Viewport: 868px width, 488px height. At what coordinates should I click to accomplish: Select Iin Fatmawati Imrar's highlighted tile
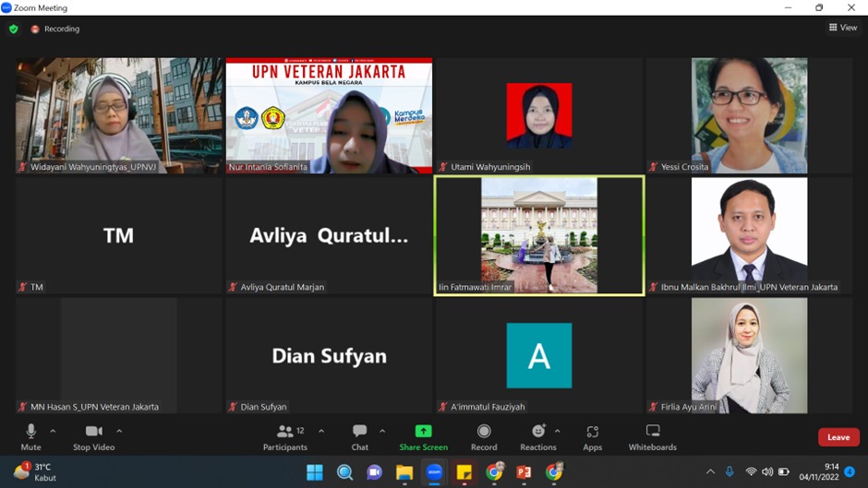(539, 235)
